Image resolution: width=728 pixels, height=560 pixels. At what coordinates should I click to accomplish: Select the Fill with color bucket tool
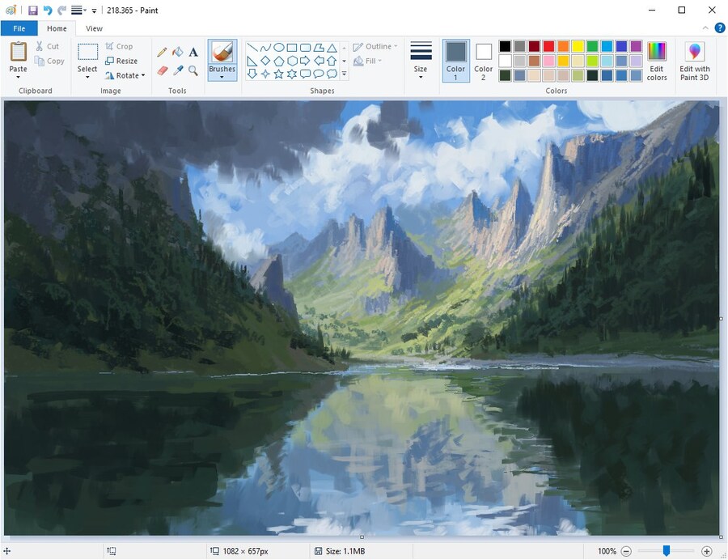pos(177,52)
